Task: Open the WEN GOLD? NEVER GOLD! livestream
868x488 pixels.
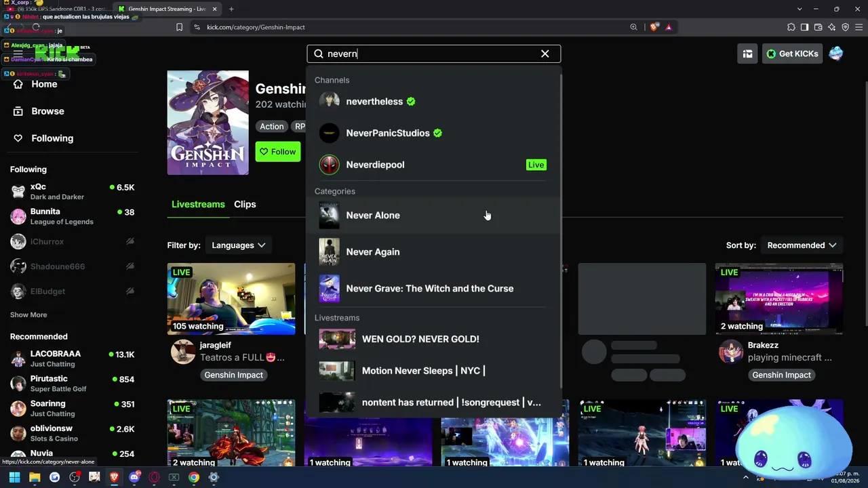Action: click(433, 339)
